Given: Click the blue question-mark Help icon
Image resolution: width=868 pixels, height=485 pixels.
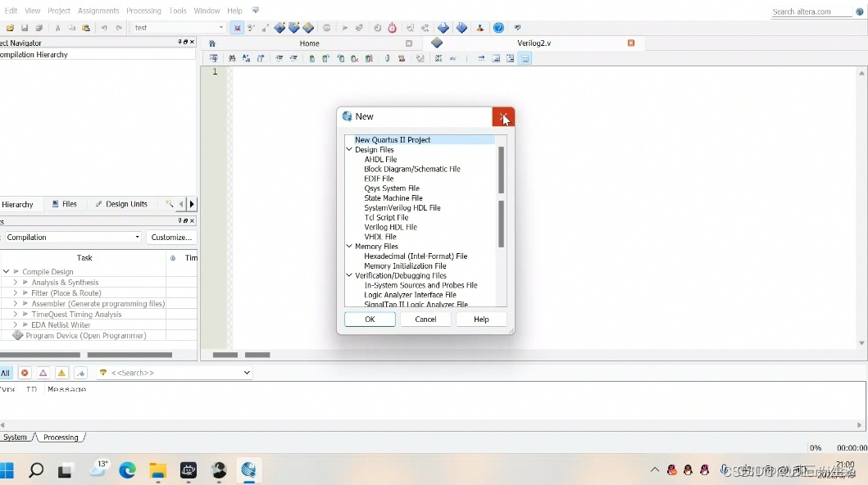Looking at the screenshot, I should coord(499,28).
